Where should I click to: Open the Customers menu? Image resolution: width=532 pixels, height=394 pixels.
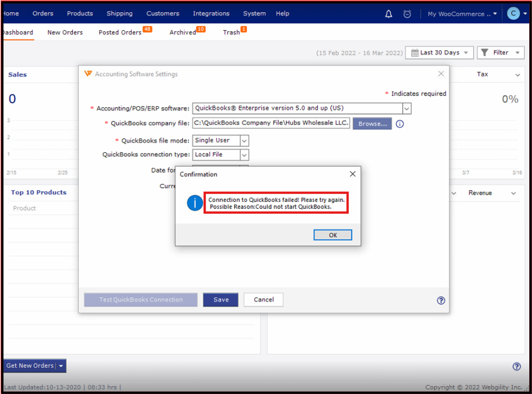click(163, 13)
